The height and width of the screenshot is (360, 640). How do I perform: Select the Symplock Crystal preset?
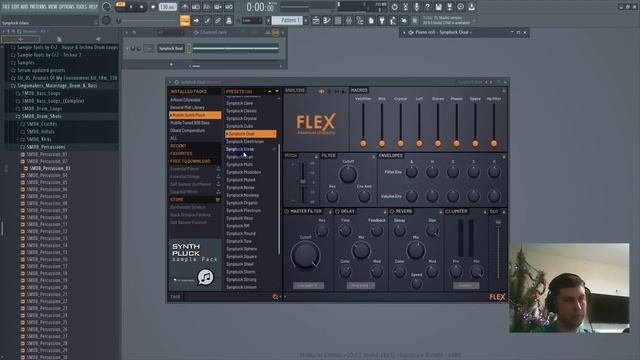coord(242,119)
